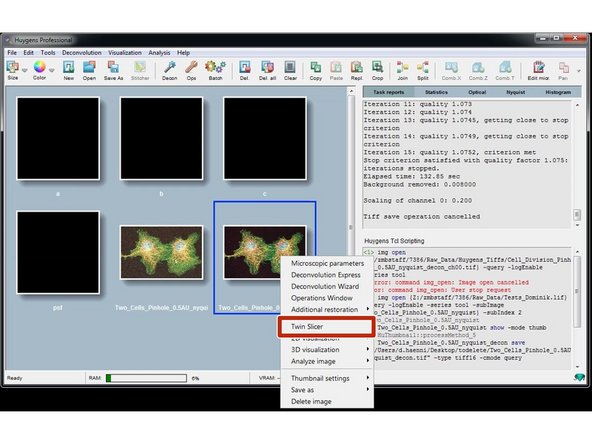Screen dimensions: 592x444
Task: Select the thumbnail labeled a
Action: coord(58,139)
